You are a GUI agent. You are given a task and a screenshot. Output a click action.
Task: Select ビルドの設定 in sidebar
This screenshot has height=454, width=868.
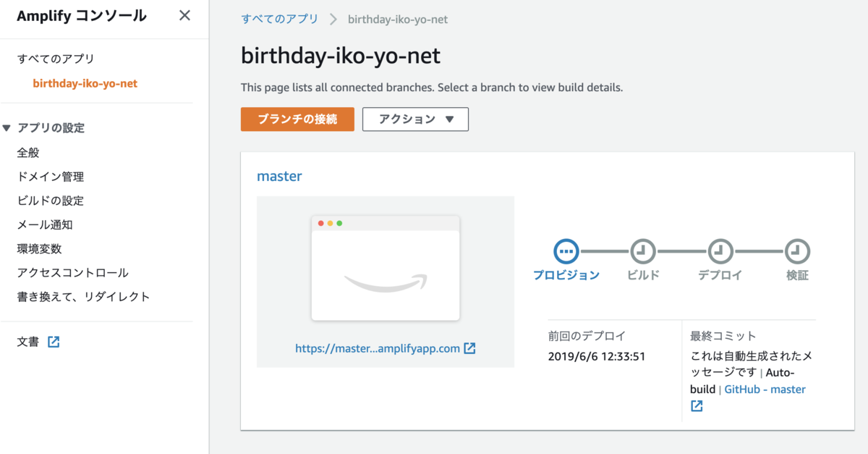51,201
